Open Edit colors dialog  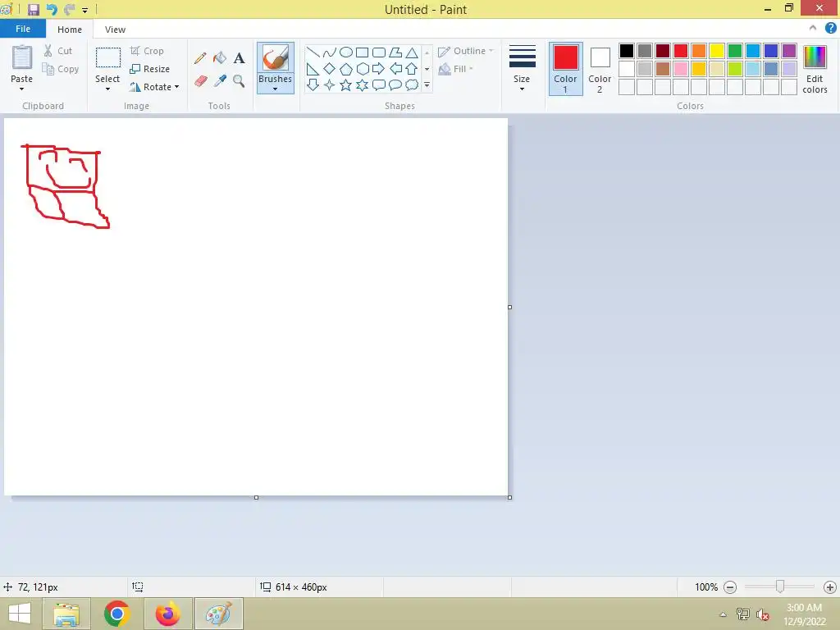pyautogui.click(x=815, y=70)
